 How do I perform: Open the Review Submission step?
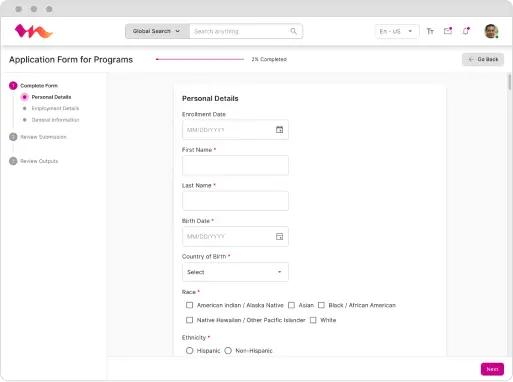point(43,137)
